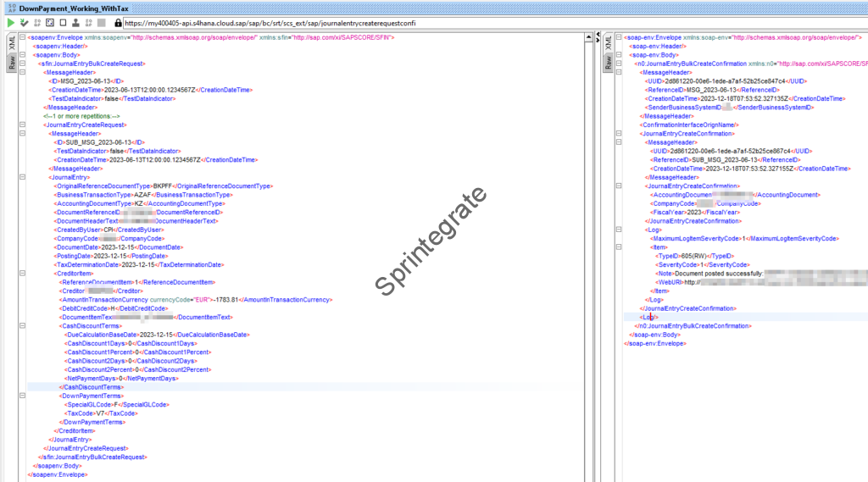Collapse the request soapenv:Envelope node
The height and width of the screenshot is (482, 868).
tap(23, 38)
